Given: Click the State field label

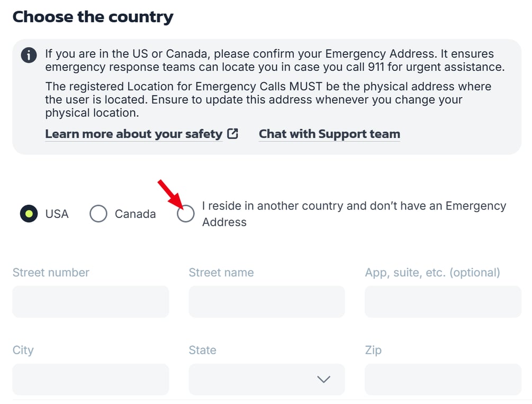Looking at the screenshot, I should 202,350.
